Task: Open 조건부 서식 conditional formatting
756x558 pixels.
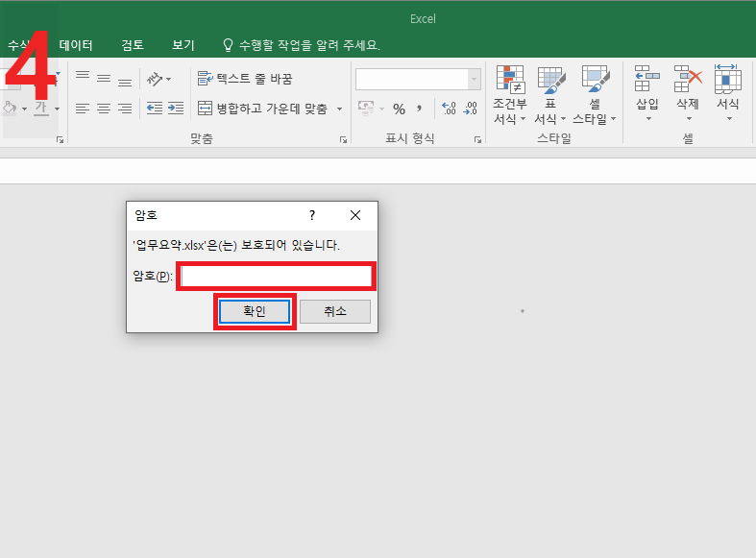Action: pos(510,95)
